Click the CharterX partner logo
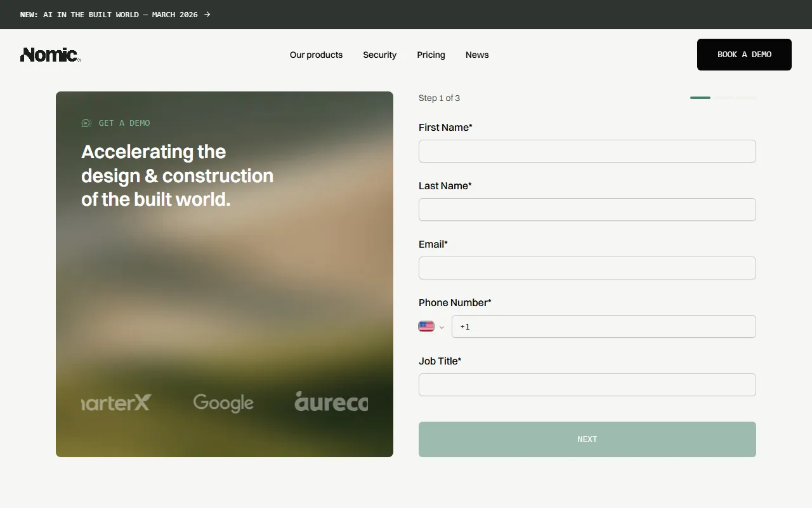Viewport: 812px width, 508px height. coord(117,403)
